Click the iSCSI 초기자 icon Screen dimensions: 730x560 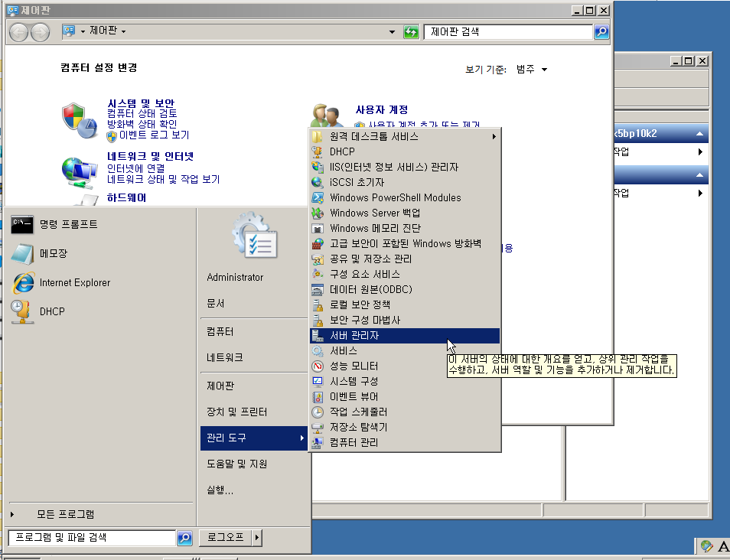click(318, 183)
